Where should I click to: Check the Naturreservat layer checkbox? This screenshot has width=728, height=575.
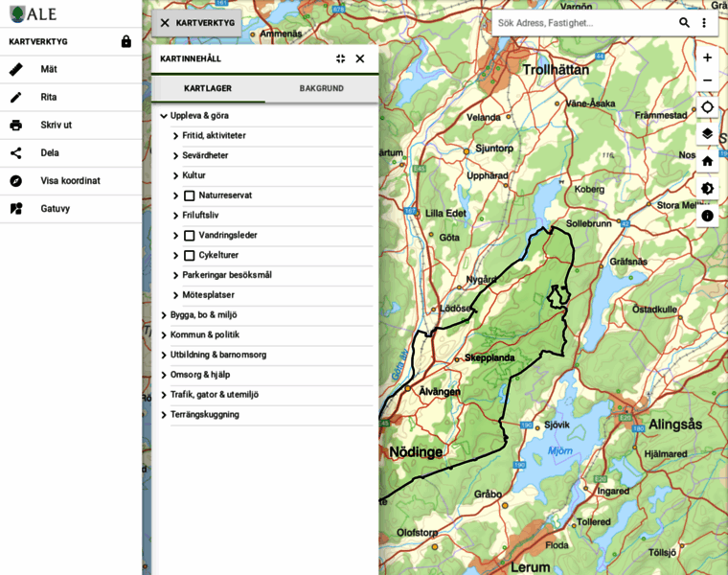pyautogui.click(x=190, y=195)
